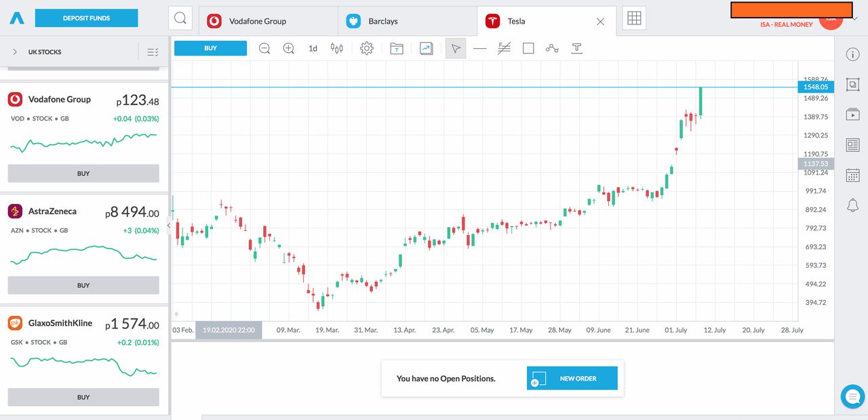Screen dimensions: 868x420
Task: Click the blue BUY button above chart
Action: click(210, 48)
